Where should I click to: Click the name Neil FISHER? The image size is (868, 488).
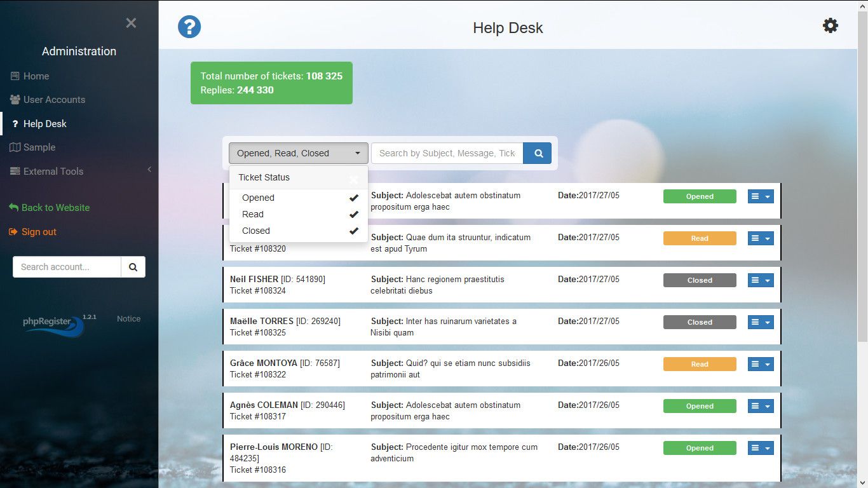click(x=254, y=279)
